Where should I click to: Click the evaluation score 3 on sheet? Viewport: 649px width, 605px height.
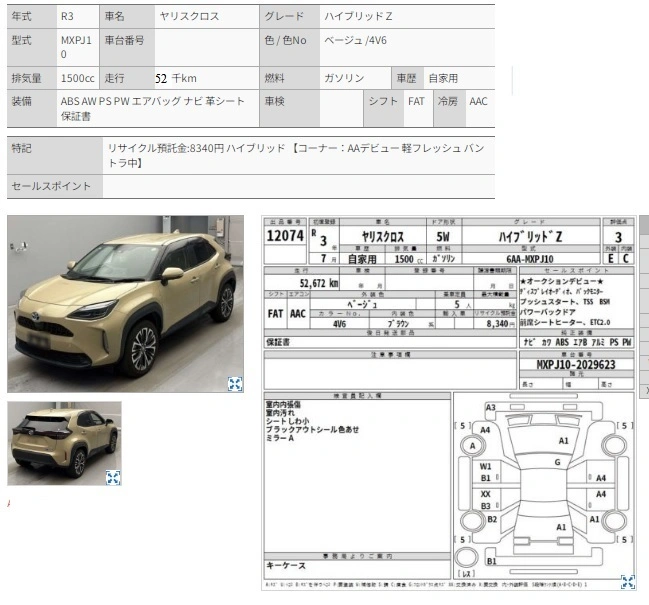[618, 237]
